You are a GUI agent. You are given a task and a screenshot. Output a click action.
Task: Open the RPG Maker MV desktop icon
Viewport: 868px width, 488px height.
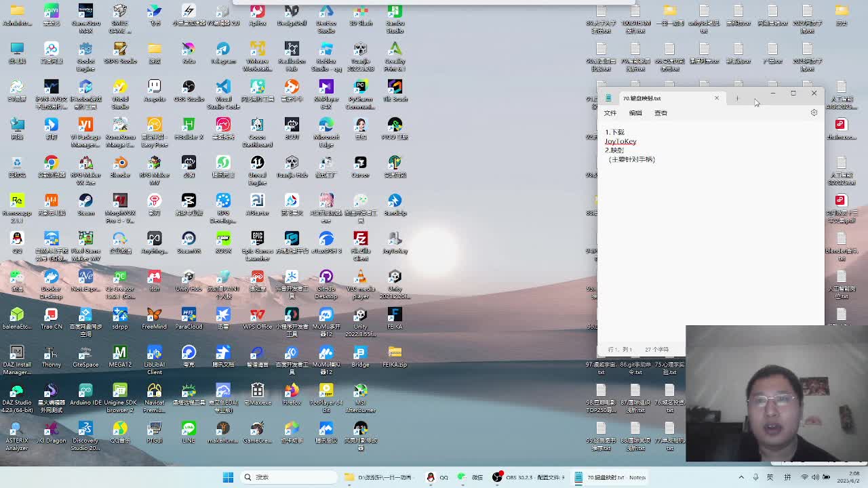point(155,170)
